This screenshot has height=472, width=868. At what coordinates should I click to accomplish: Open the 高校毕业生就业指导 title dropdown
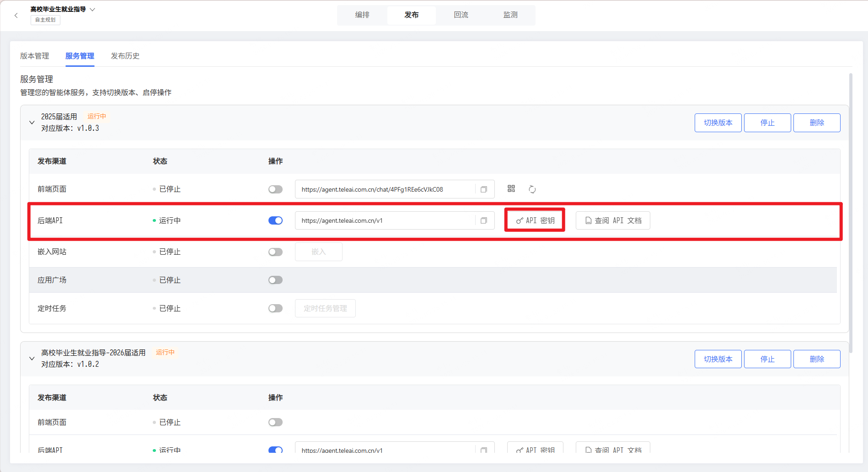point(92,9)
